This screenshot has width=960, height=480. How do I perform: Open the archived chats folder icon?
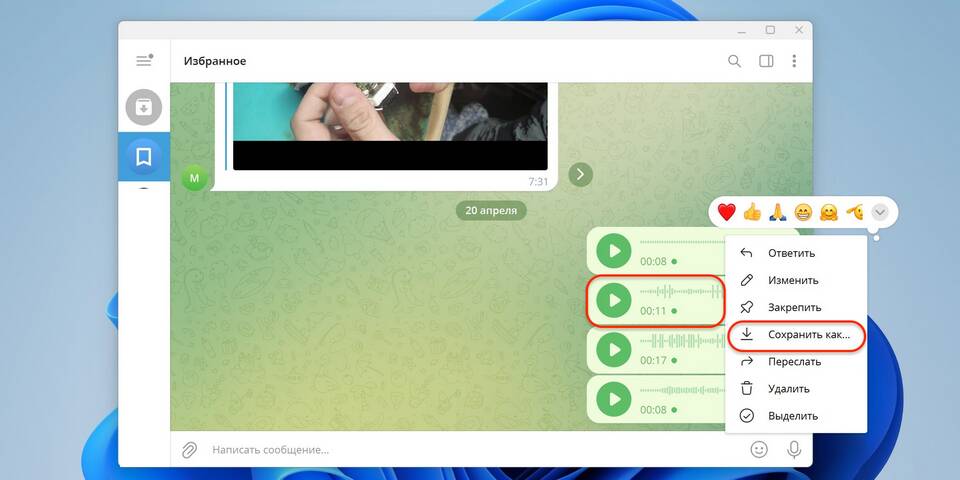pos(144,107)
